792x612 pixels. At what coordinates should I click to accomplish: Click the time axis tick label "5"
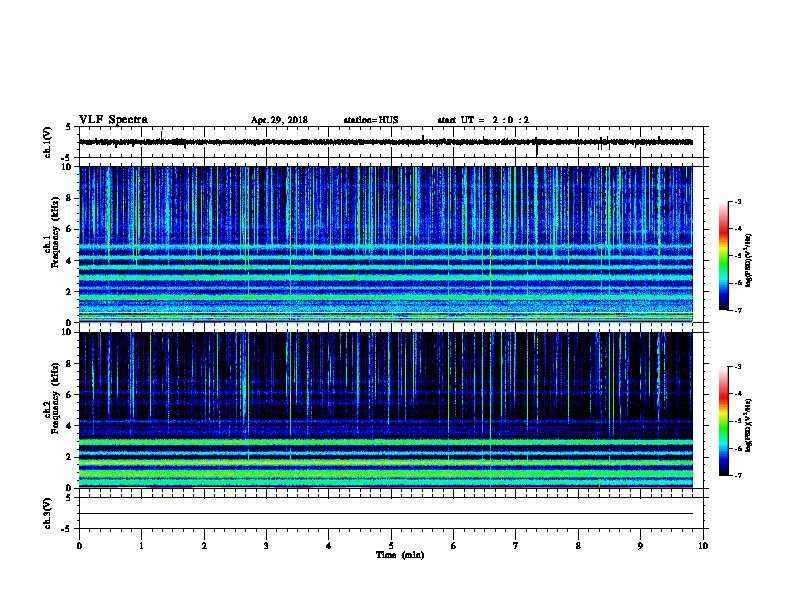tap(391, 546)
